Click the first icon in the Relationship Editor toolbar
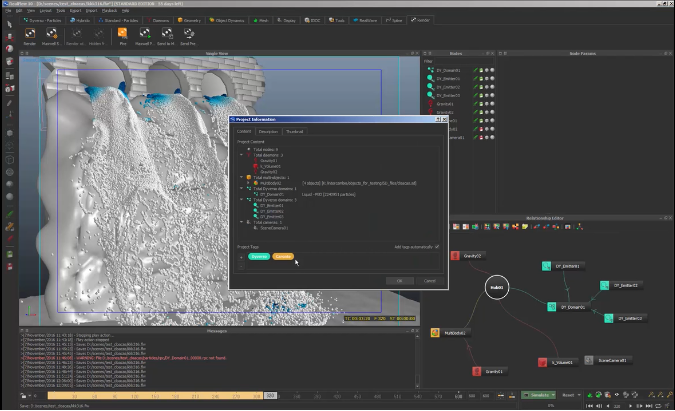 tap(456, 227)
